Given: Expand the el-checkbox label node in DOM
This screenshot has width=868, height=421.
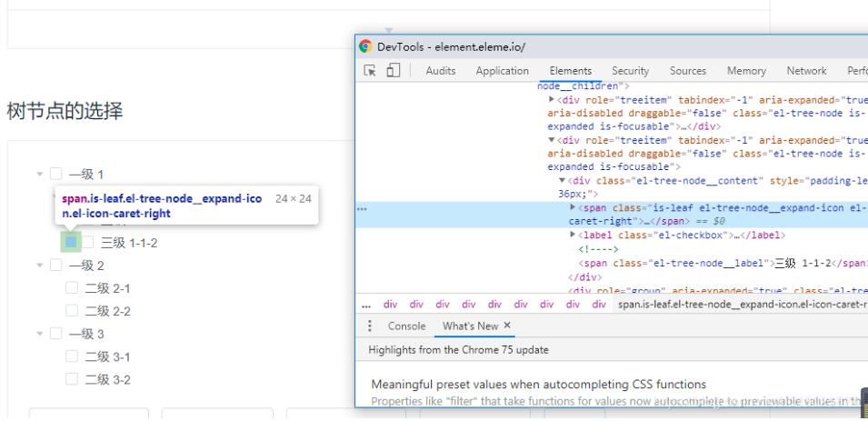Looking at the screenshot, I should (x=573, y=235).
